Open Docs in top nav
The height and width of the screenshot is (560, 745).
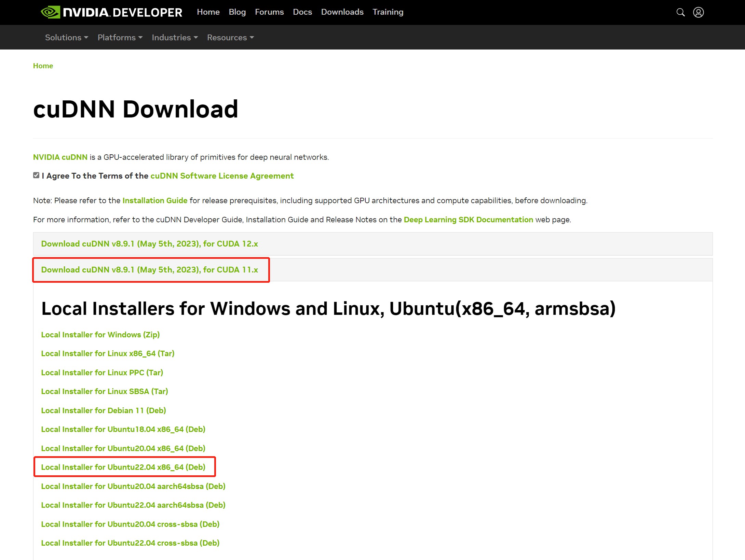click(302, 12)
